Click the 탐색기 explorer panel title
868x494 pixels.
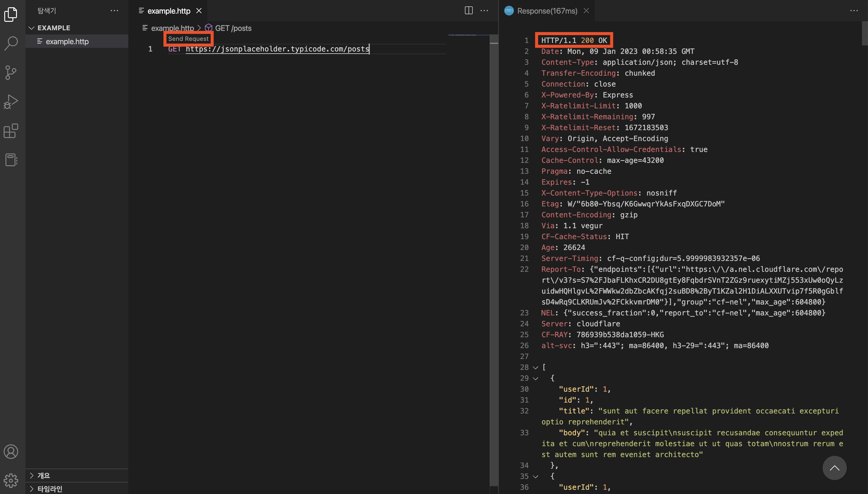(x=47, y=11)
